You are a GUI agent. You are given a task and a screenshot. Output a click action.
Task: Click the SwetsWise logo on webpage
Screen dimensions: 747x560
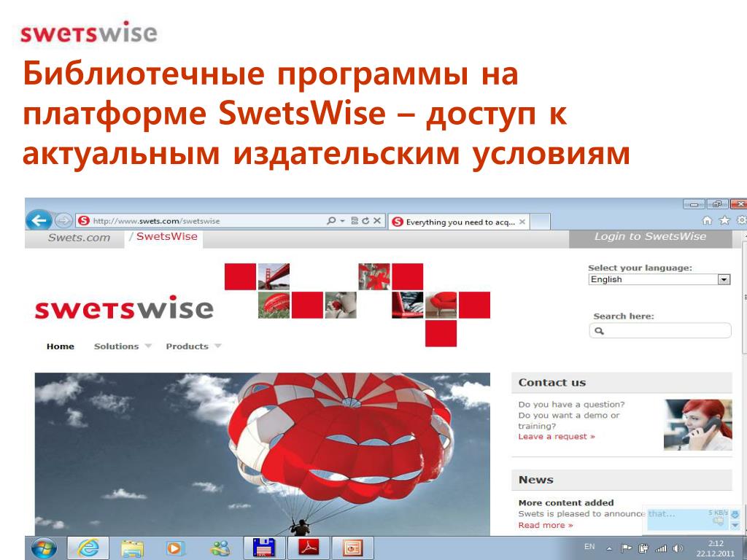click(x=124, y=308)
